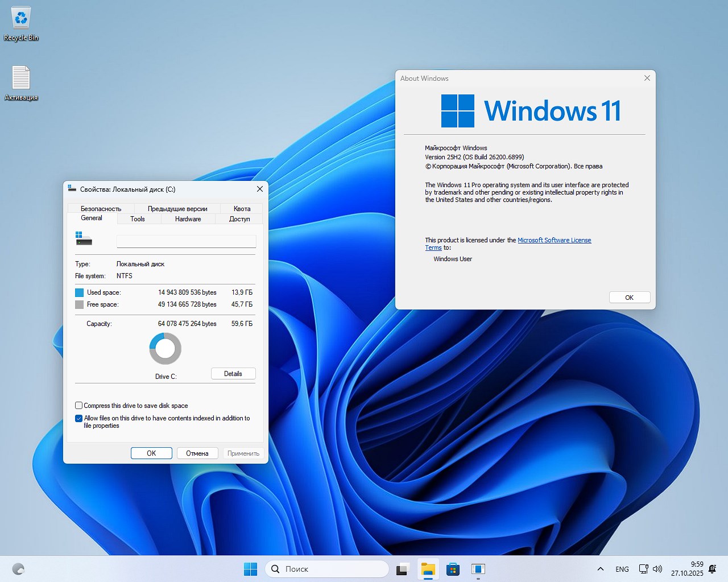Open Task View from the taskbar

[x=403, y=569]
